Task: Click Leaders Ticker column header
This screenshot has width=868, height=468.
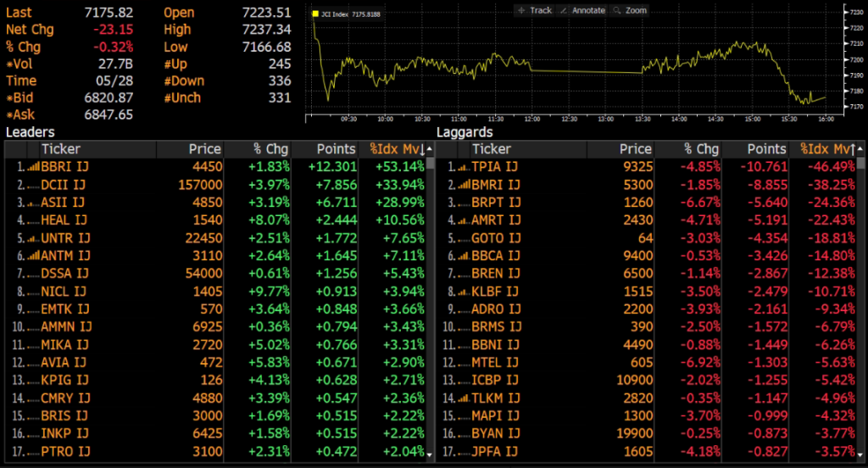Action: (x=61, y=149)
